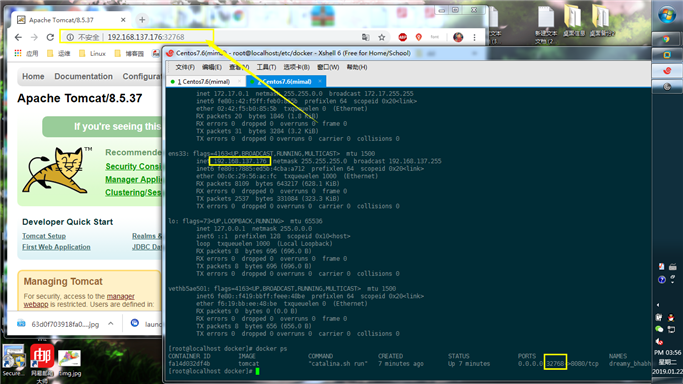The width and height of the screenshot is (683, 384).
Task: Open the Realms link
Action: point(147,236)
